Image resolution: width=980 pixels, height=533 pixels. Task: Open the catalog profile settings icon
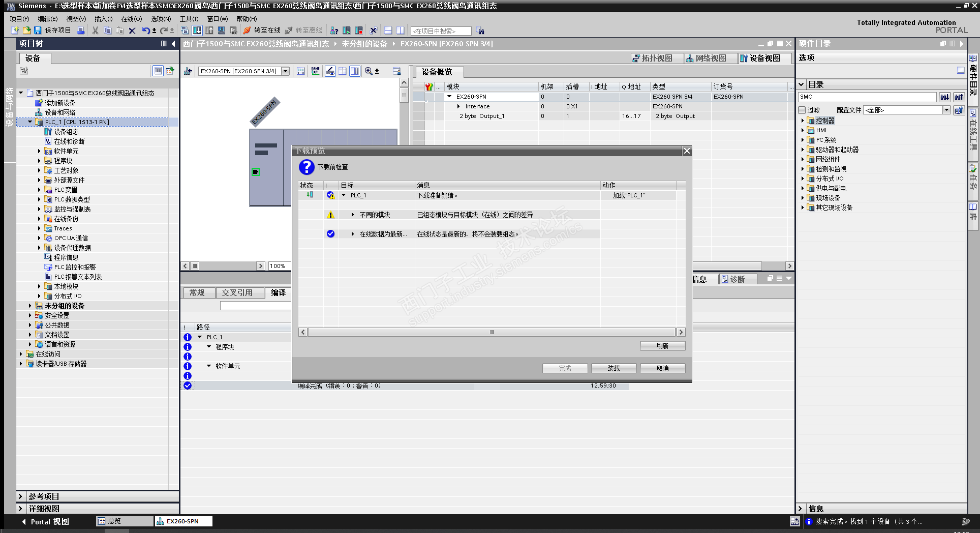tap(959, 110)
